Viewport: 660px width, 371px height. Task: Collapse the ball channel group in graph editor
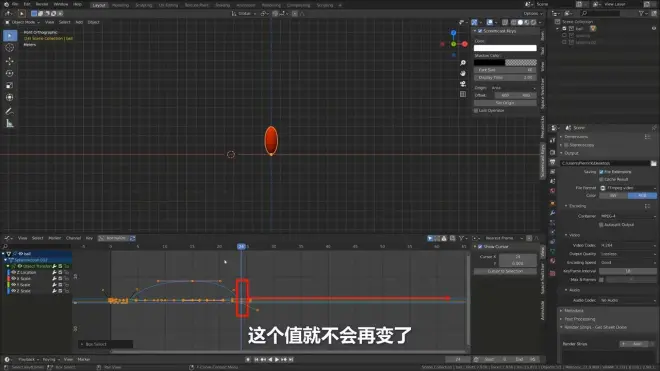click(3, 254)
